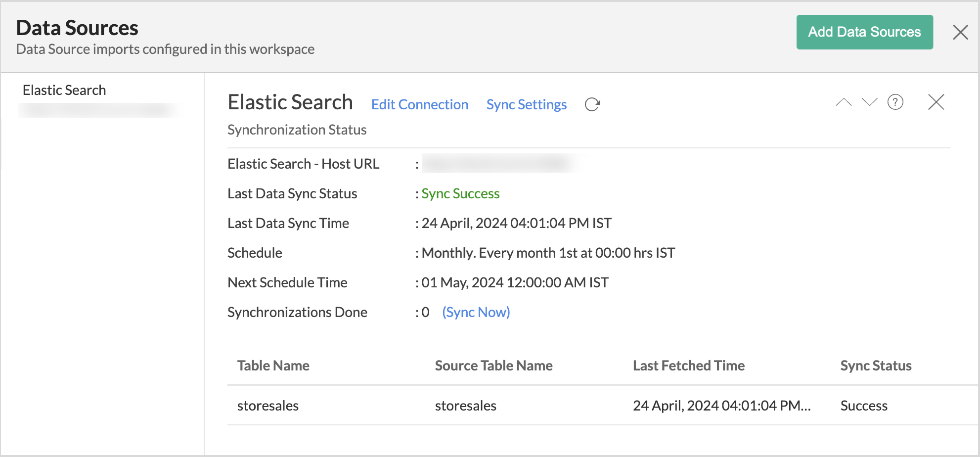Click the Sync Success status text
Screen dimensions: 980x457
[460, 193]
